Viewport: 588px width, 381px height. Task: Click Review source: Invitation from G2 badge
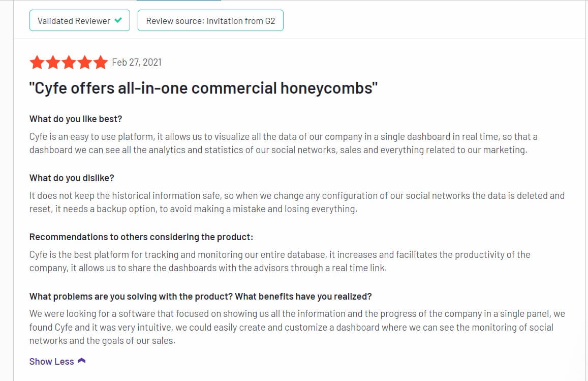(210, 21)
